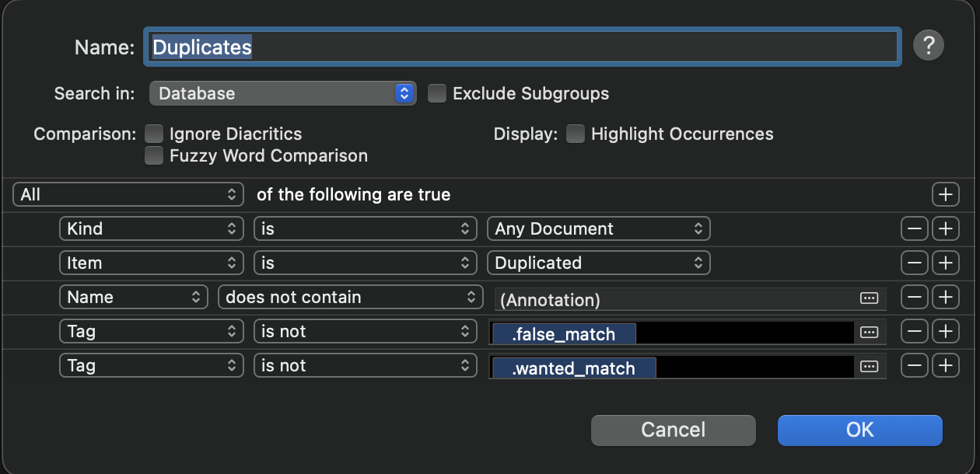Click into the Name text field
The image size is (980, 474).
521,47
